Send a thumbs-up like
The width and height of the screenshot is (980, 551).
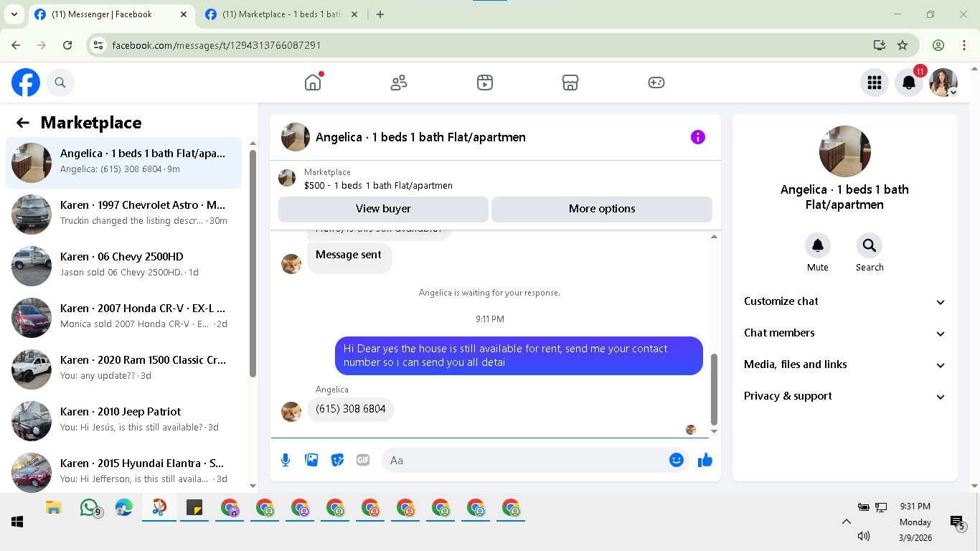(705, 460)
